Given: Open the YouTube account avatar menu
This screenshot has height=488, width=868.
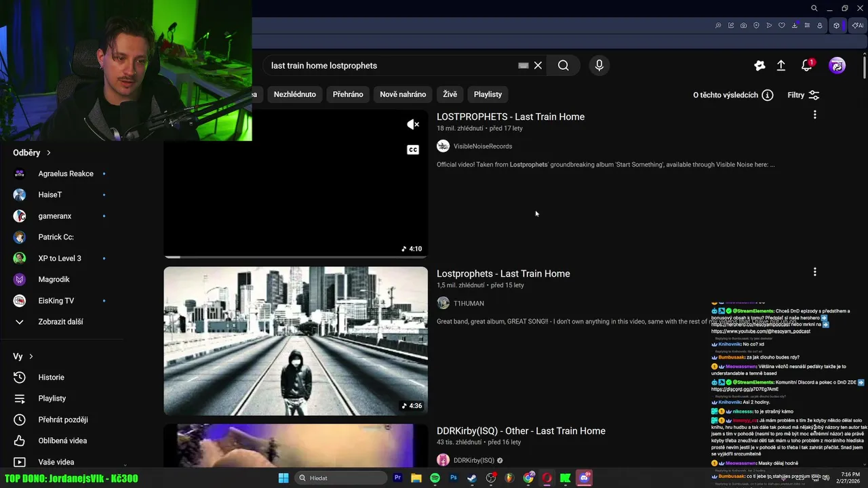Looking at the screenshot, I should (x=837, y=65).
